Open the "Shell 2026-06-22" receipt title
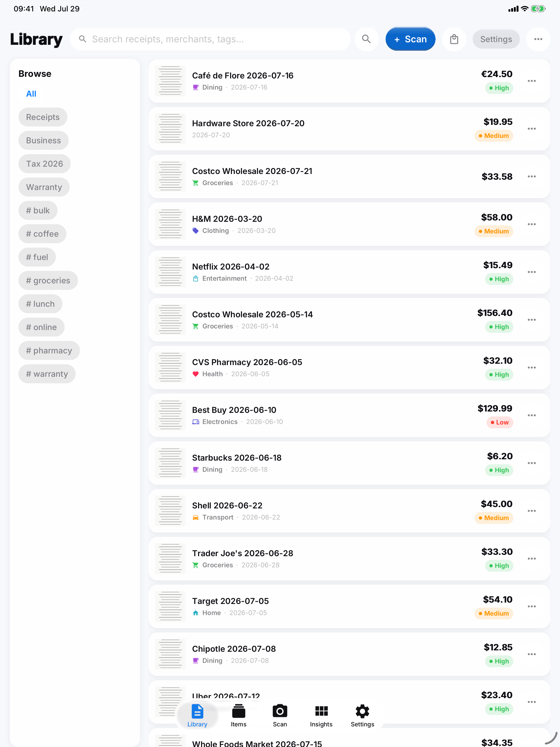The image size is (560, 747). pos(227,505)
